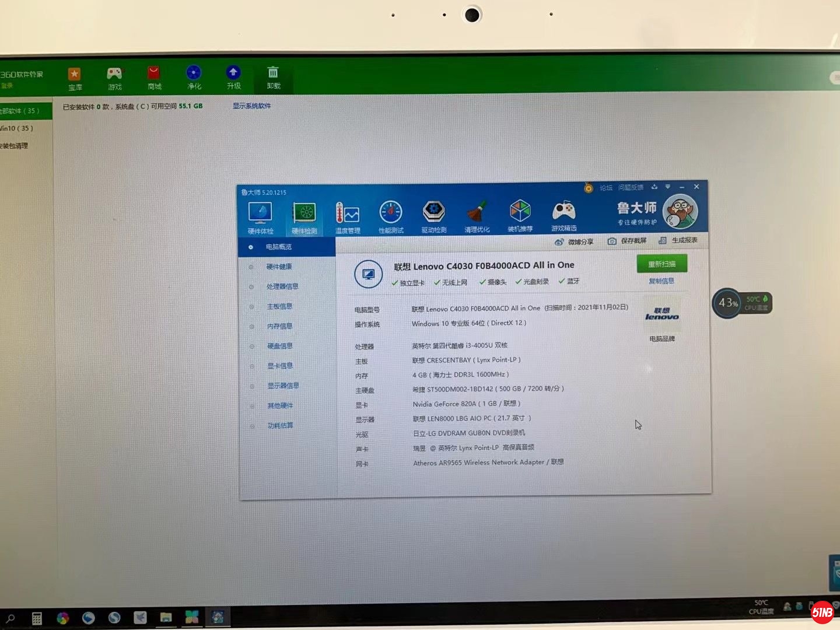The height and width of the screenshot is (630, 840).
Task: Click the Lenovo 电脑品牌 brand logo
Action: [x=662, y=314]
